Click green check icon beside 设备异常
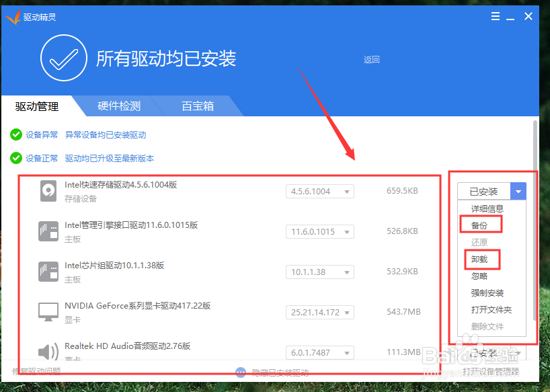 tap(16, 134)
